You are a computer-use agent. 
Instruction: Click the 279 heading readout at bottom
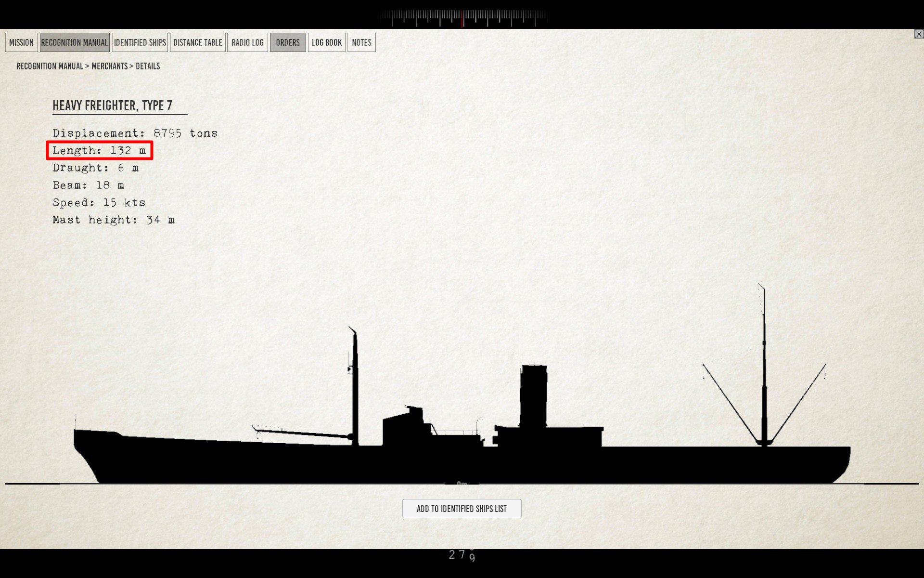462,555
